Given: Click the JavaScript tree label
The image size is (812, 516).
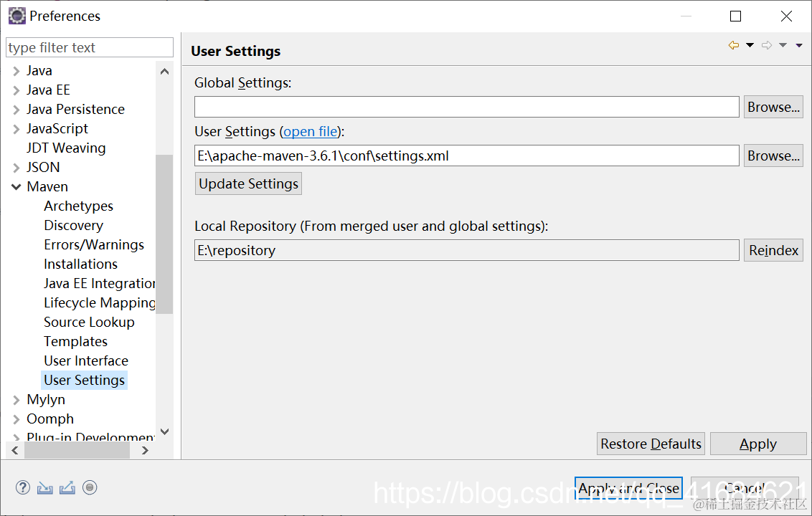Looking at the screenshot, I should [57, 129].
